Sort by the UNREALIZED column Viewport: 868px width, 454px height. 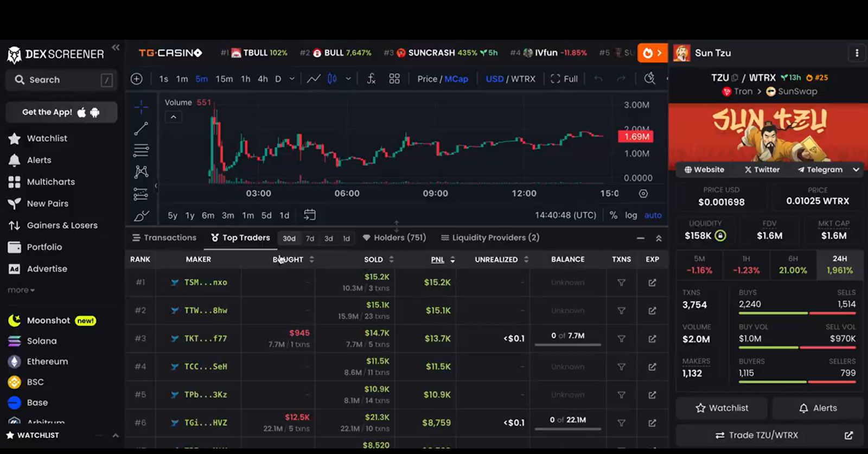tap(501, 259)
